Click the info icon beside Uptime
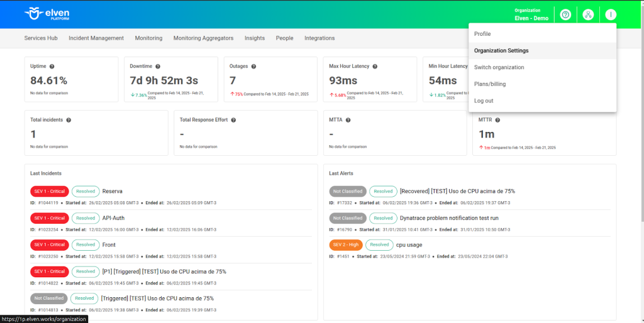This screenshot has width=644, height=323. 52,67
